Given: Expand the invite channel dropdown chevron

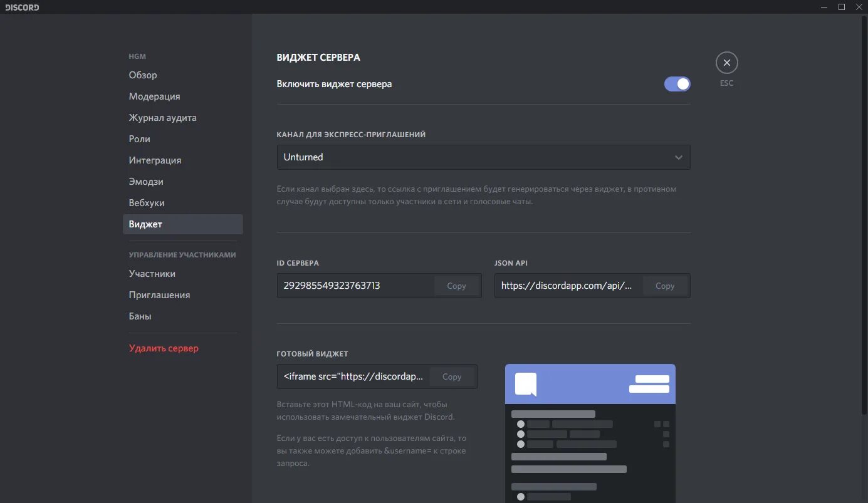Looking at the screenshot, I should coord(678,157).
